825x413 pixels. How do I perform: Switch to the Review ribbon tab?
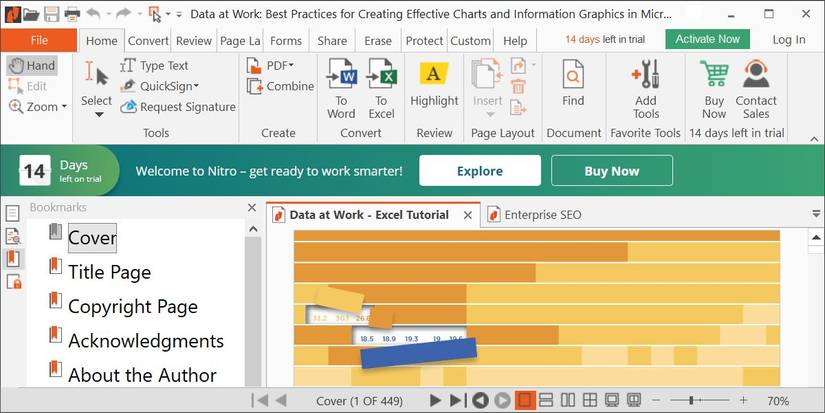coord(194,41)
